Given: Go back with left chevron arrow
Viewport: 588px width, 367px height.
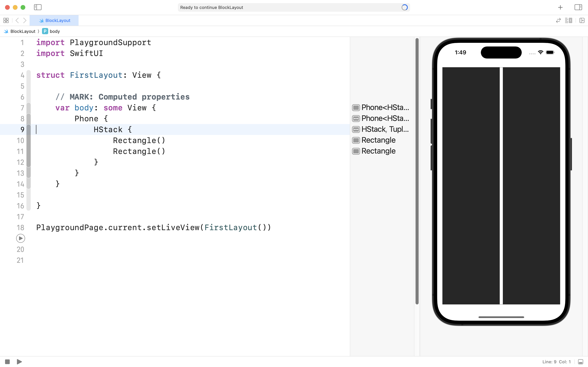Looking at the screenshot, I should point(17,20).
